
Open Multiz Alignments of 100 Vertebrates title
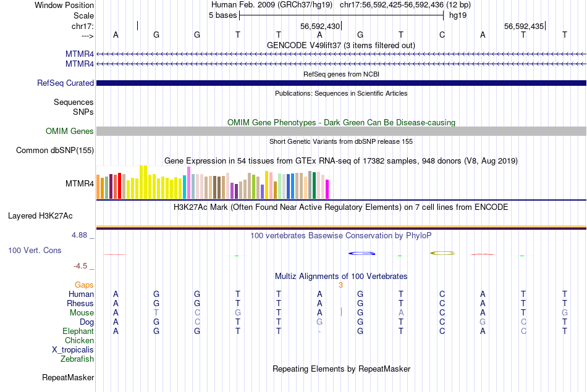341,277
